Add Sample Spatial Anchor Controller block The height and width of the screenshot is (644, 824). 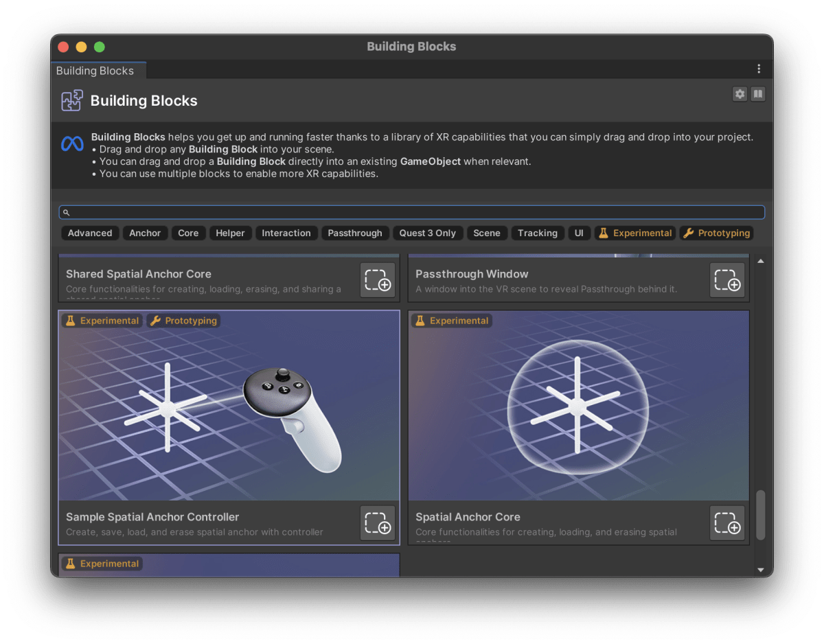378,523
